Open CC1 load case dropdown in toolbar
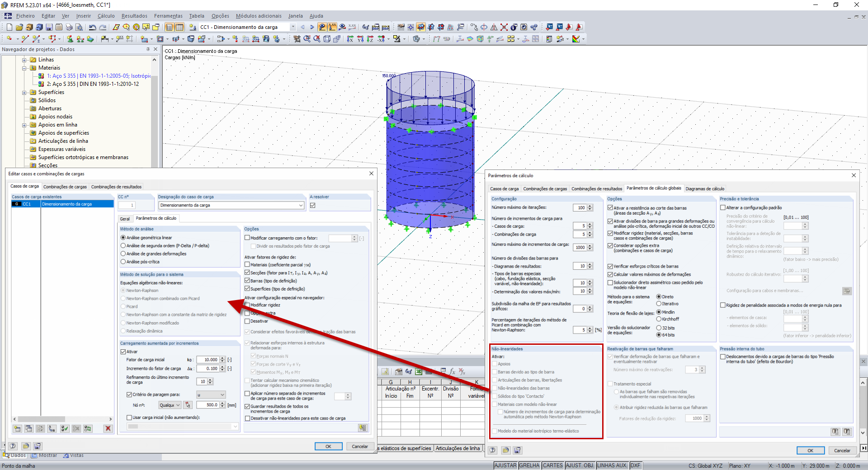The width and height of the screenshot is (868, 470). point(293,27)
